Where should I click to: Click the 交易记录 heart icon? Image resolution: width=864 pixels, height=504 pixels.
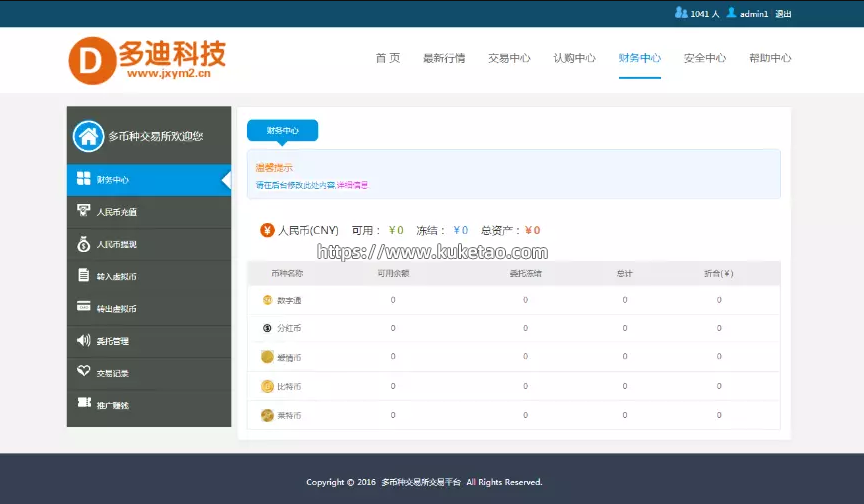click(x=84, y=372)
